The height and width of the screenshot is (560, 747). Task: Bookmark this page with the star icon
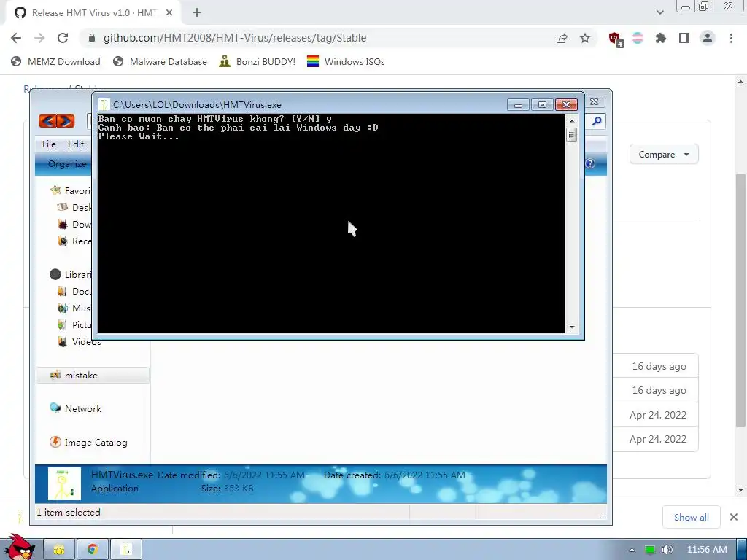pyautogui.click(x=585, y=38)
